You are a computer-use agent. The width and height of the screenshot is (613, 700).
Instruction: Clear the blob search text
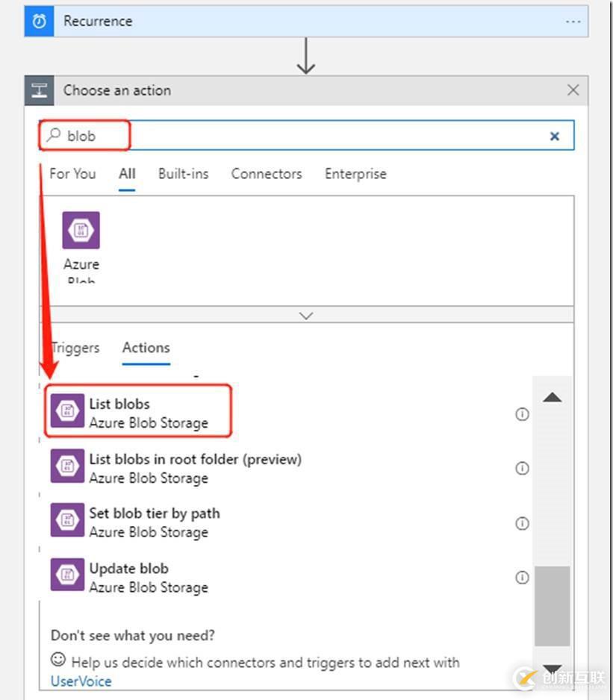click(x=555, y=136)
